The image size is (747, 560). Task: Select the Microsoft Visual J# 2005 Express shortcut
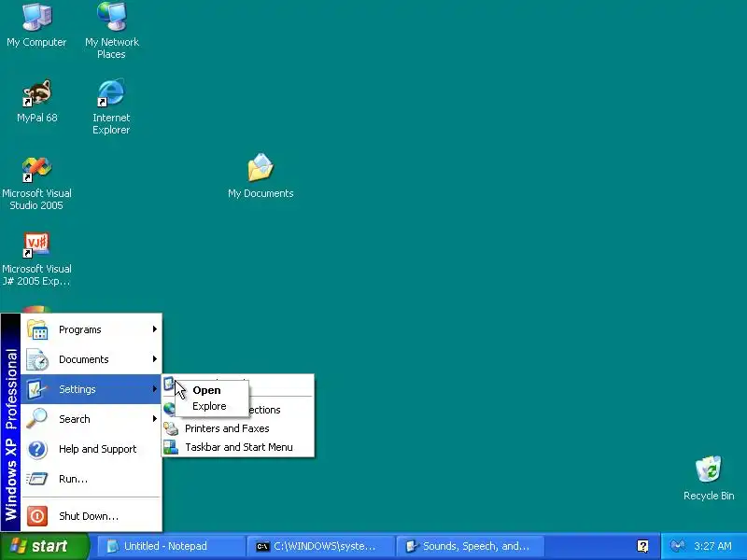[36, 245]
